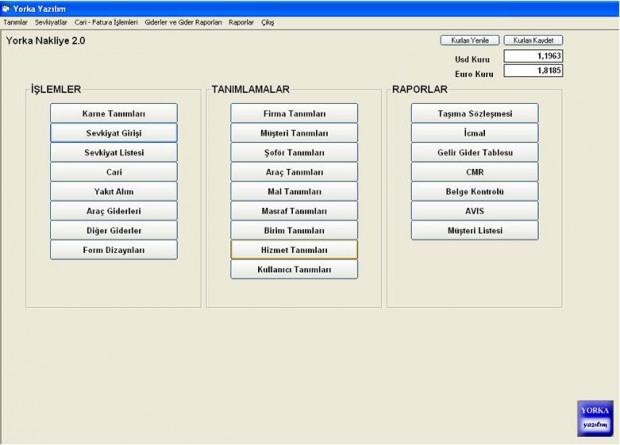Click the İŞLEMLER group heading
The image size is (620, 445).
click(x=56, y=89)
